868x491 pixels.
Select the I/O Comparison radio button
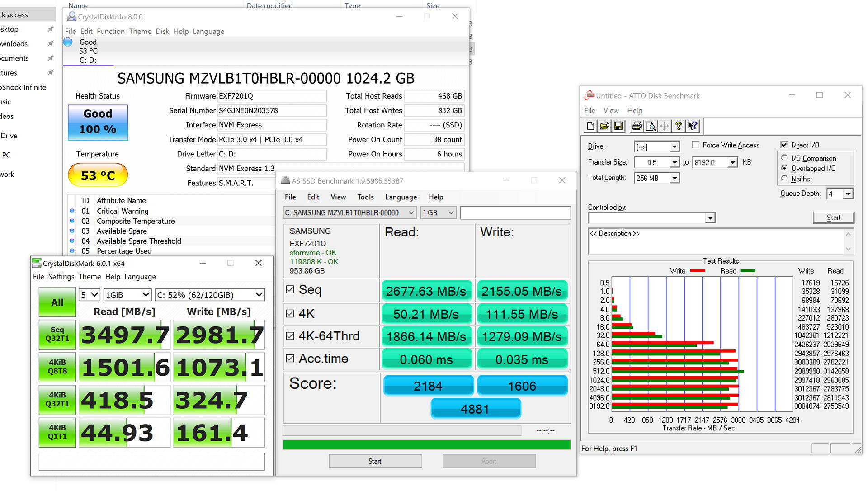pyautogui.click(x=784, y=158)
